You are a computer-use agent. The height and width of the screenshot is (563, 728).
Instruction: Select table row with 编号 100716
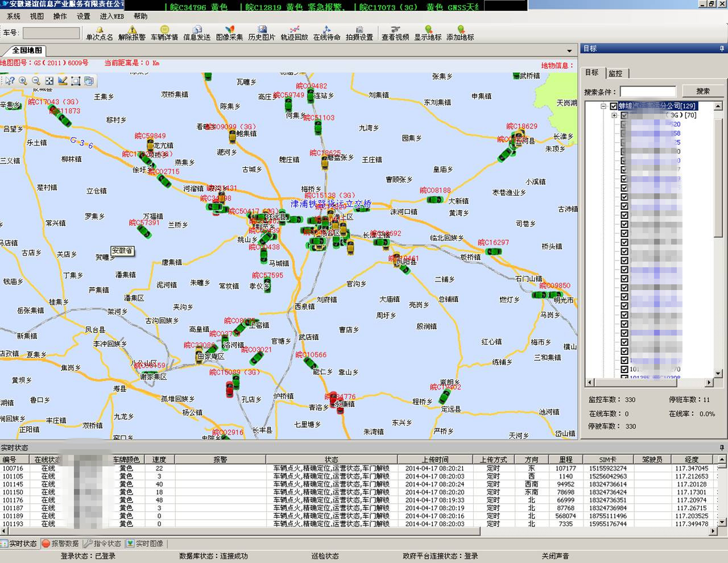tap(359, 469)
